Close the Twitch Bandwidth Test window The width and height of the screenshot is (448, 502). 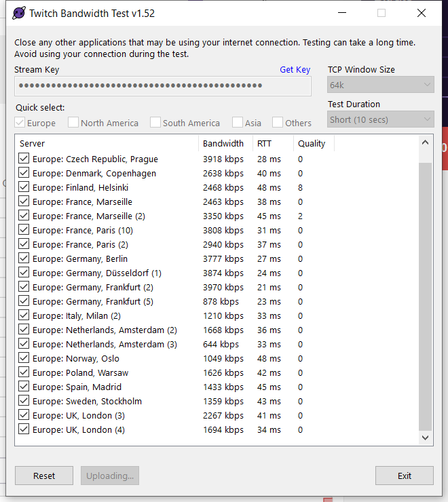pyautogui.click(x=422, y=13)
